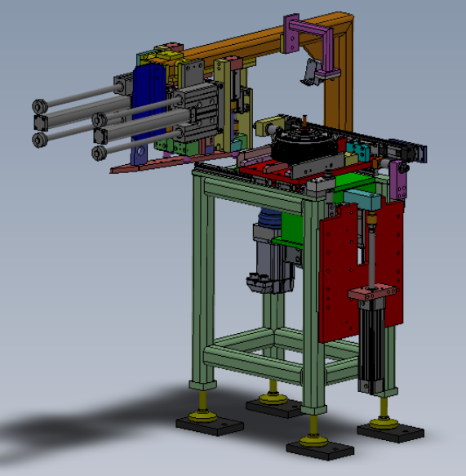Select the gray sensor hanging from purple bracket
Image resolution: width=466 pixels, height=476 pixels.
(x=311, y=72)
